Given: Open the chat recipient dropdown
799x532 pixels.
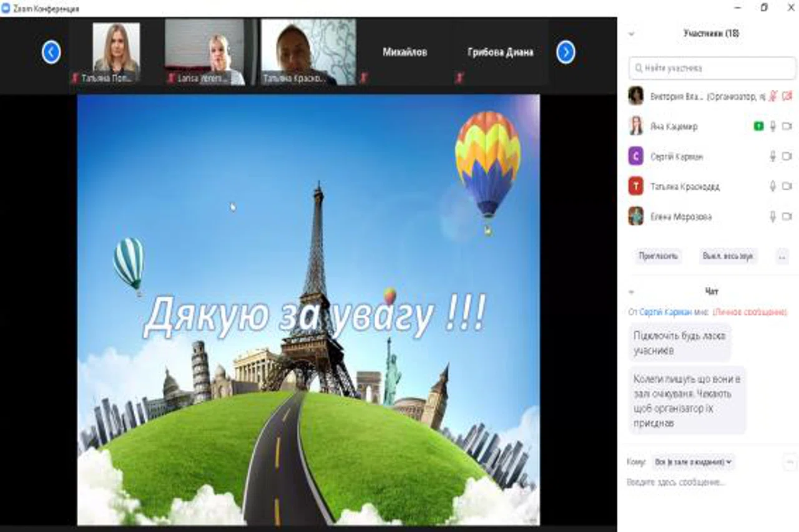Looking at the screenshot, I should [693, 462].
